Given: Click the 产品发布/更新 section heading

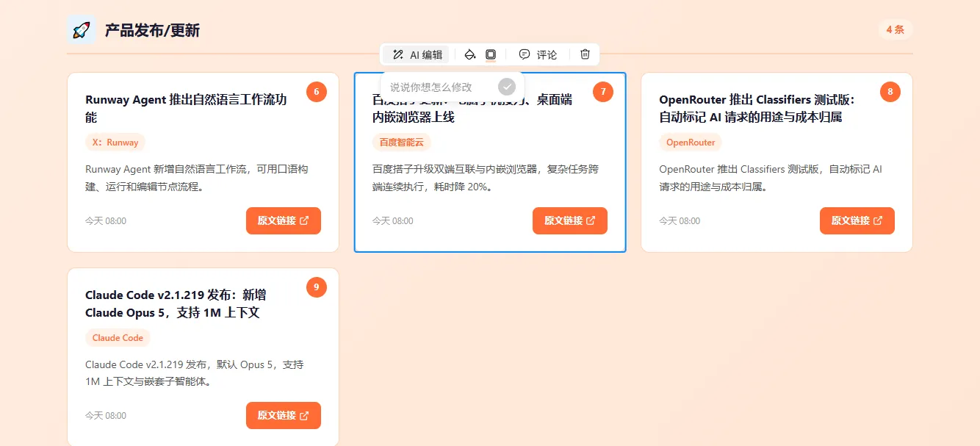Looking at the screenshot, I should click(x=152, y=30).
